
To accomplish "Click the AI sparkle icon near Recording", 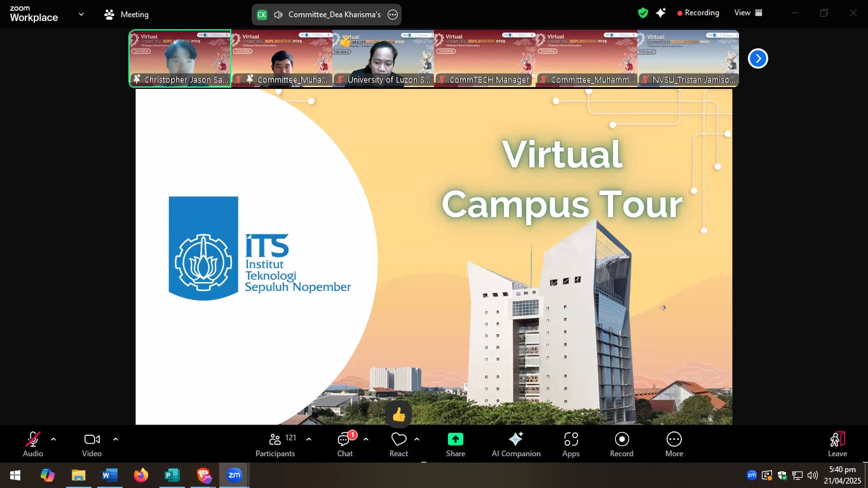I will pyautogui.click(x=661, y=13).
